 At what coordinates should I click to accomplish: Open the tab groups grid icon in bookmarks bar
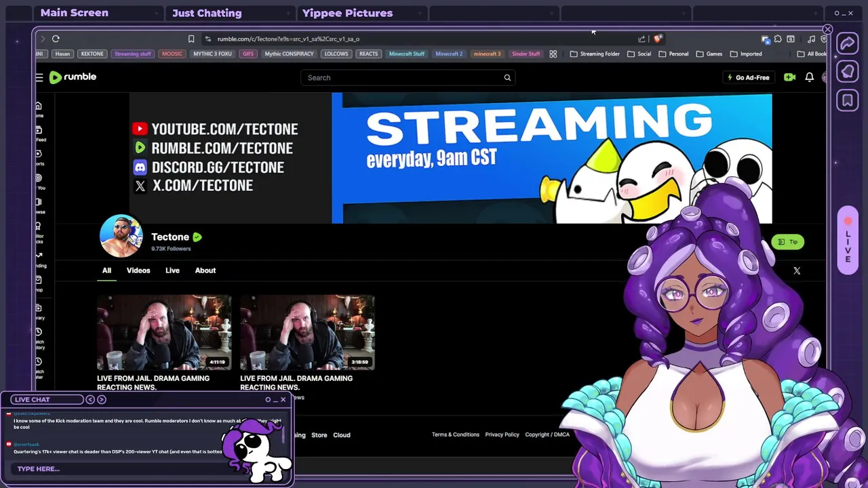pyautogui.click(x=553, y=54)
